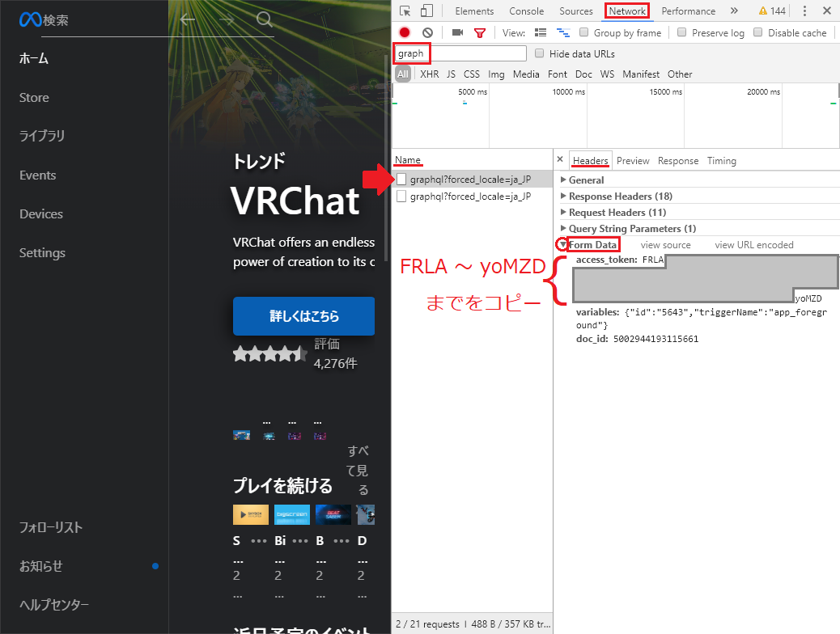Open the network filter funnel
840x634 pixels.
tap(479, 32)
